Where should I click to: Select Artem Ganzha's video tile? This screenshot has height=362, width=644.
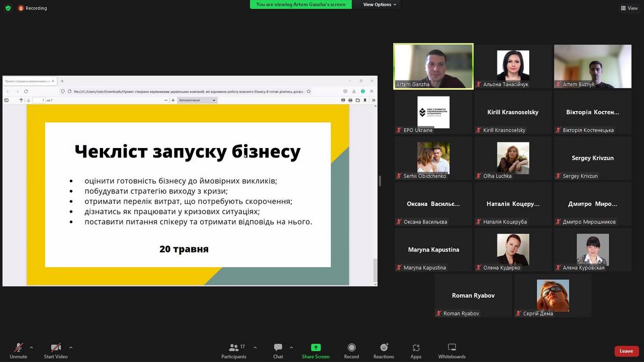434,65
